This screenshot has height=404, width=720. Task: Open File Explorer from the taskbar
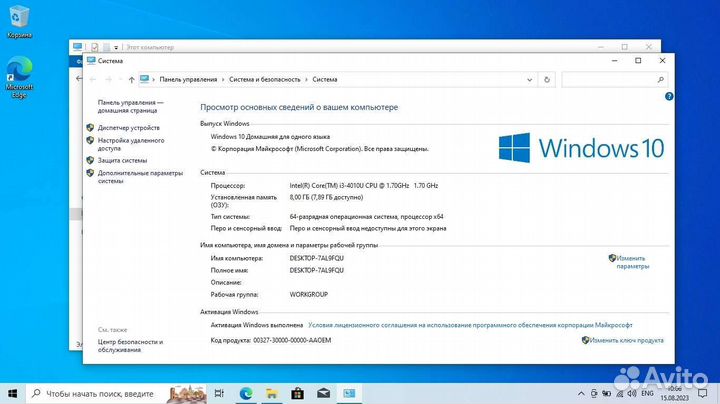point(272,393)
